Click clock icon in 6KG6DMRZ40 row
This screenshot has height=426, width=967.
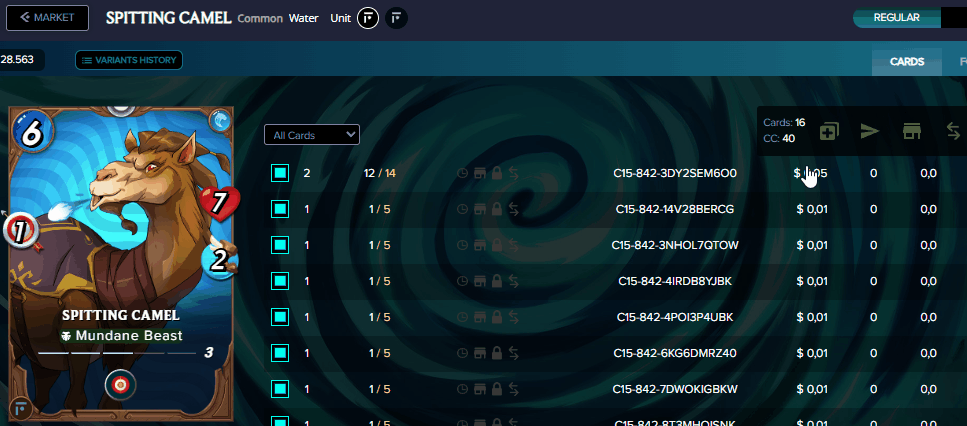(x=463, y=353)
